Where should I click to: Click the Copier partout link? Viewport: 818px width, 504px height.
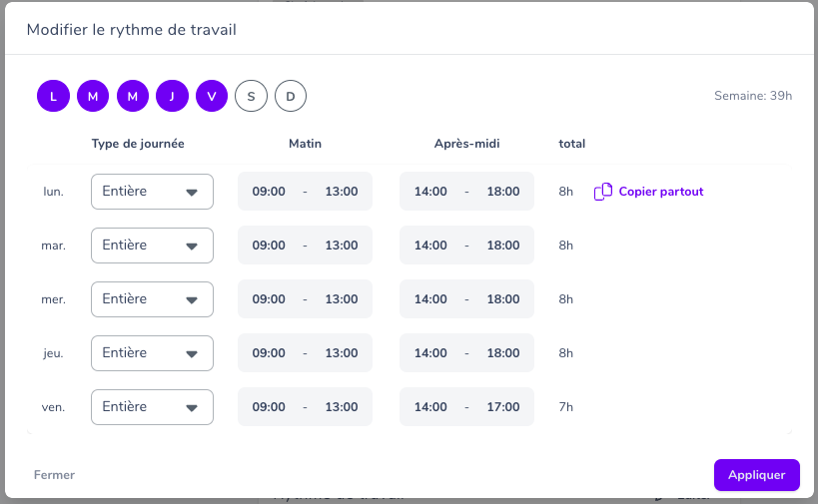pos(661,192)
